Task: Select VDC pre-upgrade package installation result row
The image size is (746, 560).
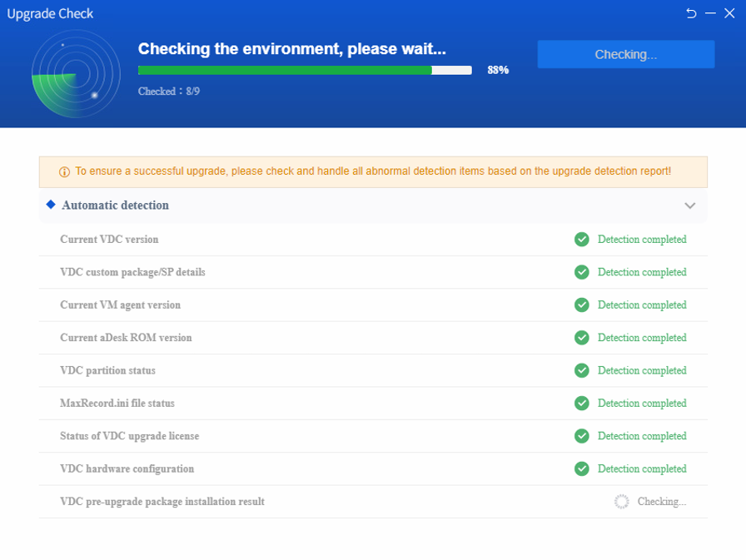Action: 373,502
